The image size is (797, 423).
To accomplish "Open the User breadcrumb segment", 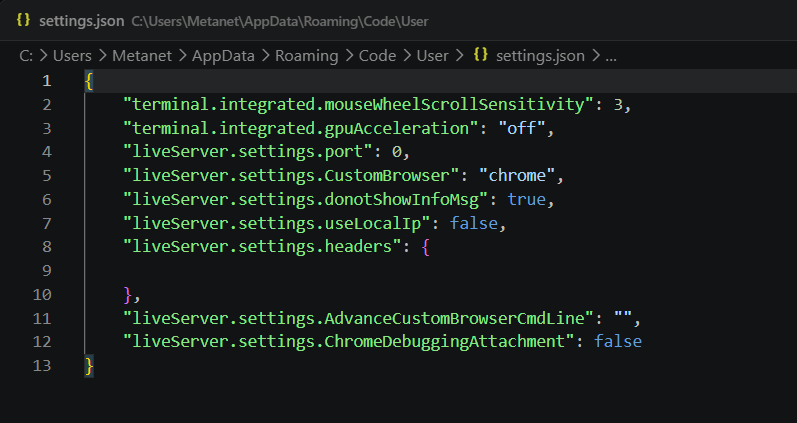I will tap(433, 55).
